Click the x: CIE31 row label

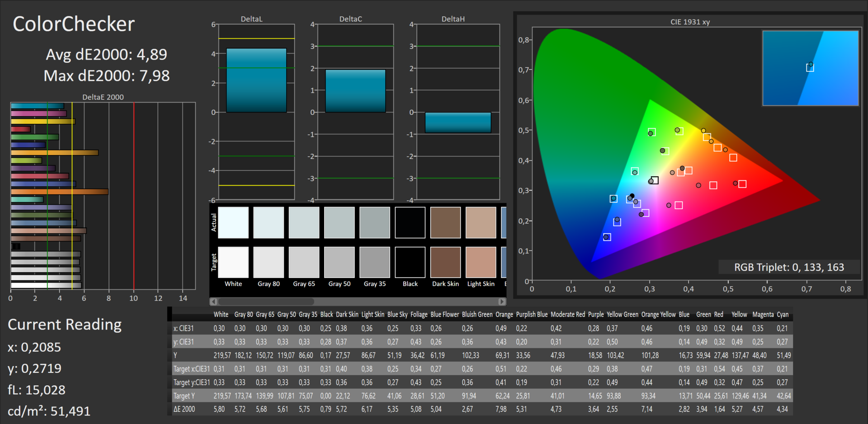[184, 329]
